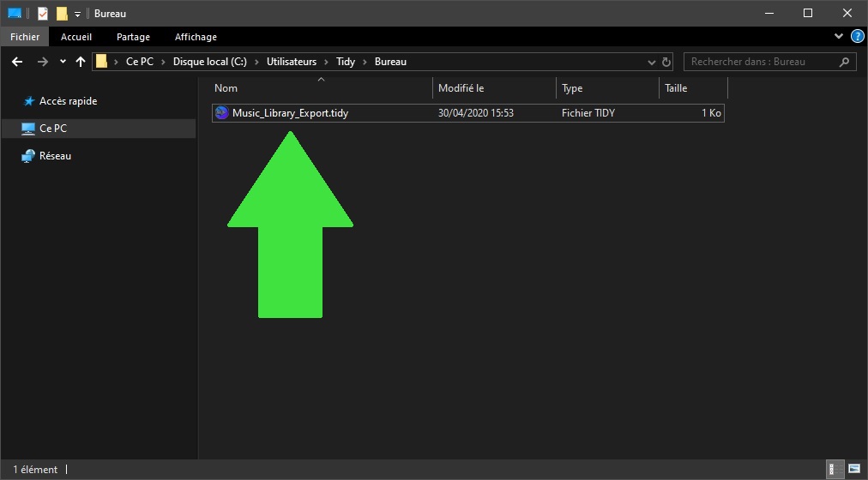Go up one folder level
868x480 pixels.
click(81, 62)
